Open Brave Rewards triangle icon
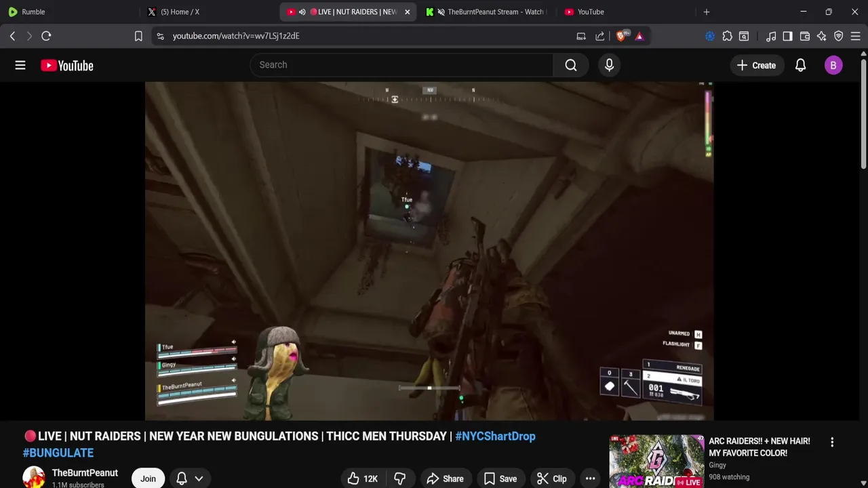868x488 pixels. [x=639, y=36]
